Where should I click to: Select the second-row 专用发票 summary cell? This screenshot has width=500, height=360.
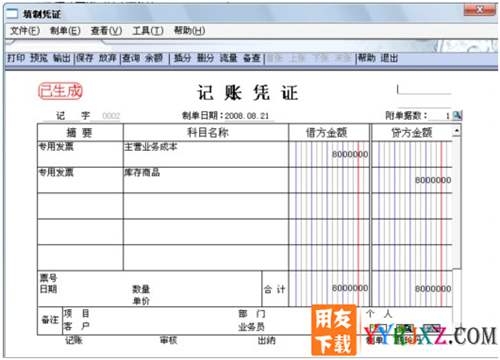(x=80, y=180)
